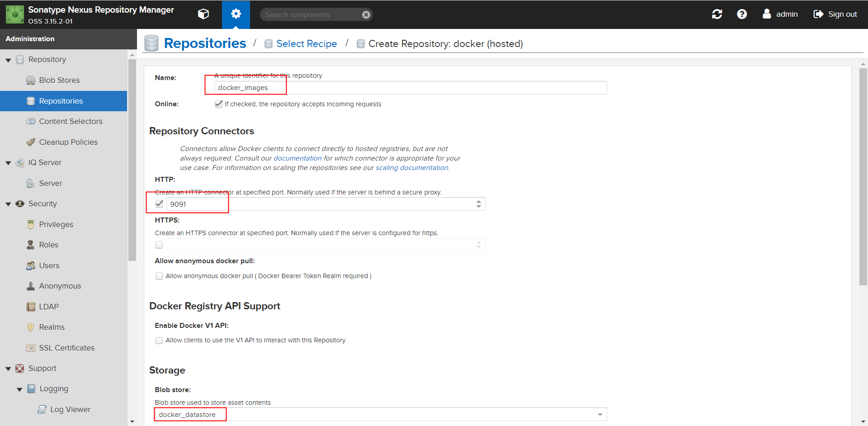Enable Docker V1 API checkbox

pos(159,340)
